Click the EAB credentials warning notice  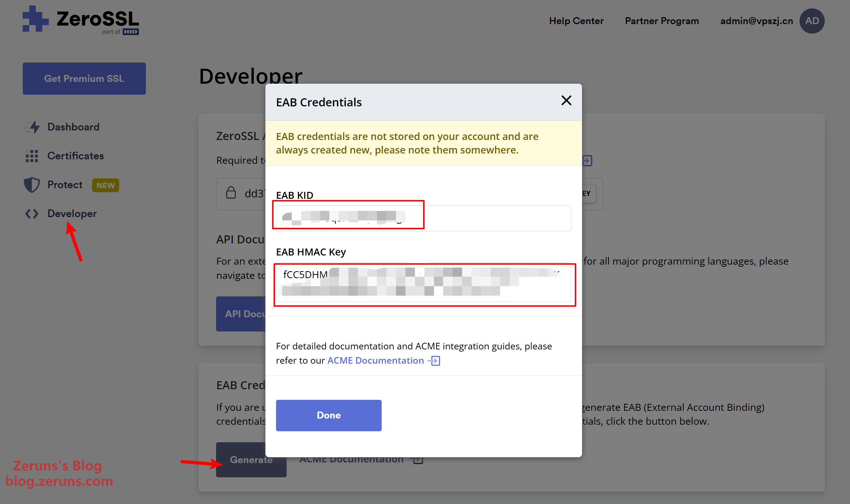click(423, 143)
